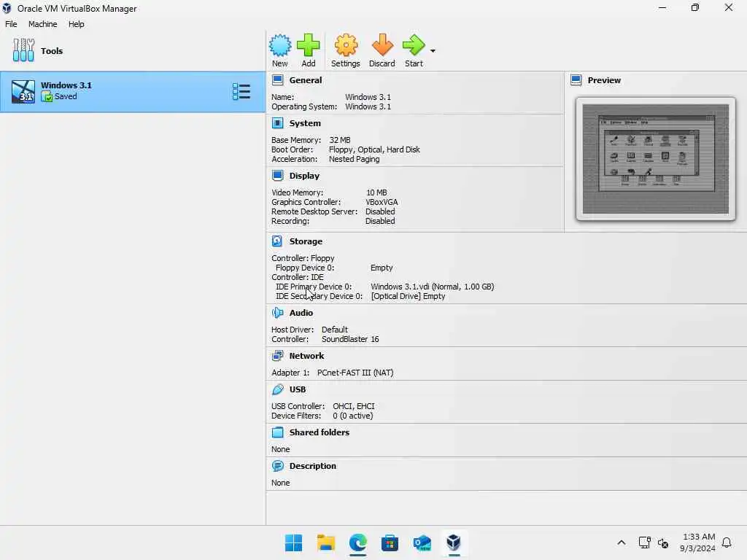Screen dimensions: 747x560
Task: Open Windows 3.1 machine list-view menu icon
Action: (241, 91)
